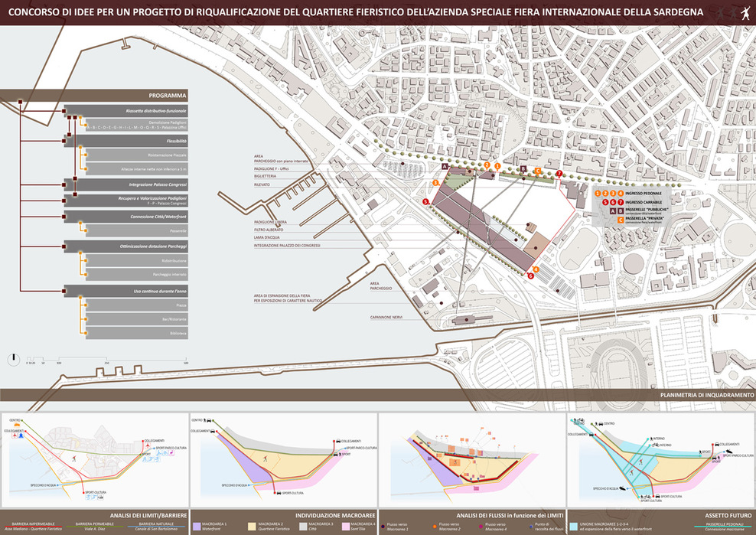Click the ASSETTO FUTURO title
The height and width of the screenshot is (535, 756).
click(729, 516)
